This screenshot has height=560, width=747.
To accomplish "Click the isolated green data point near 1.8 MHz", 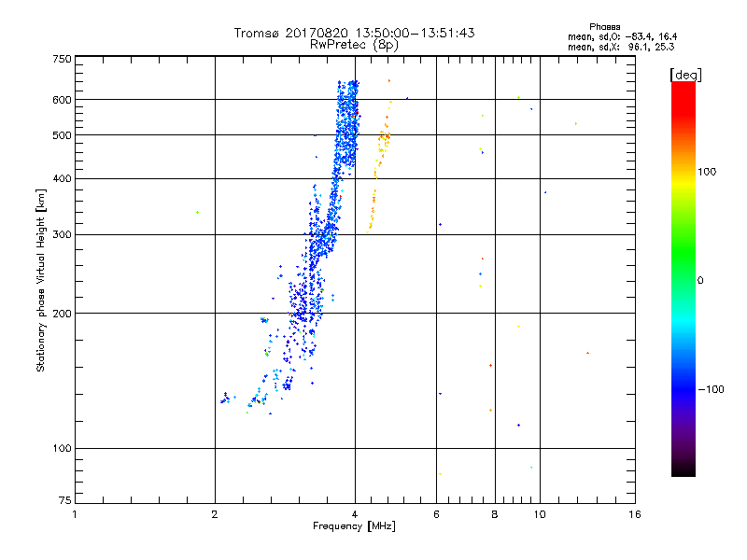I will tap(197, 213).
